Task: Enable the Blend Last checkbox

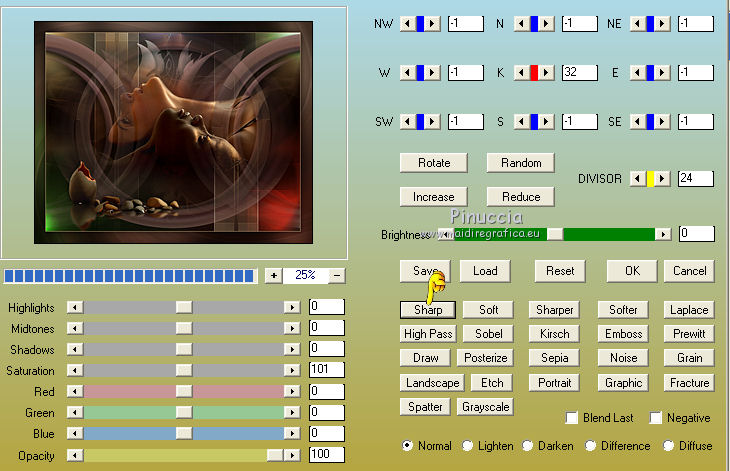Action: point(572,417)
